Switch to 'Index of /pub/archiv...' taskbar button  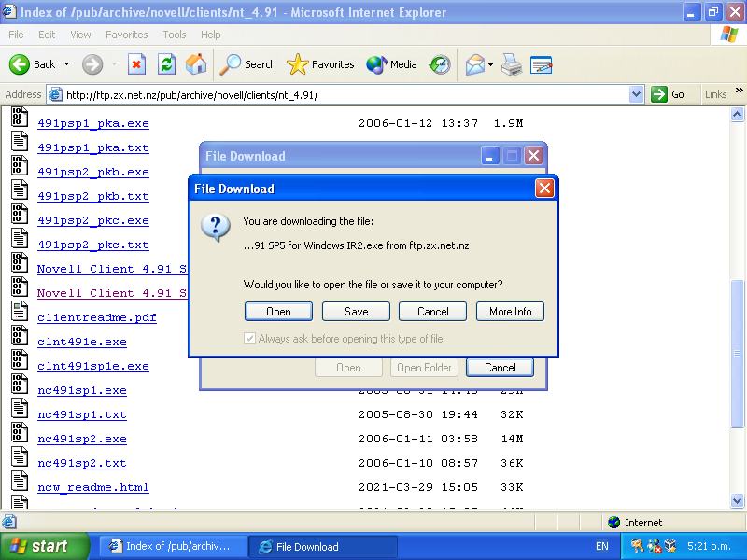(x=173, y=546)
